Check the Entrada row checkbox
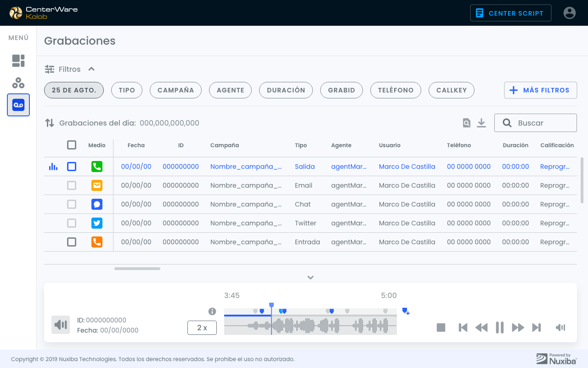This screenshot has width=588, height=368. [72, 242]
